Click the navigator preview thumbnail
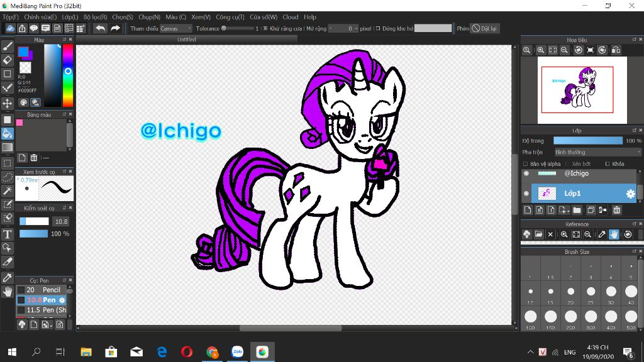 tap(582, 90)
